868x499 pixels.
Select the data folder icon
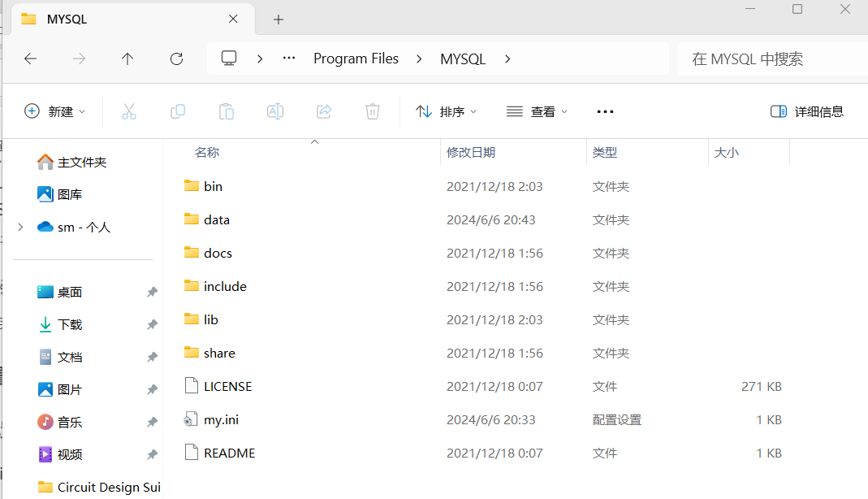pos(192,219)
